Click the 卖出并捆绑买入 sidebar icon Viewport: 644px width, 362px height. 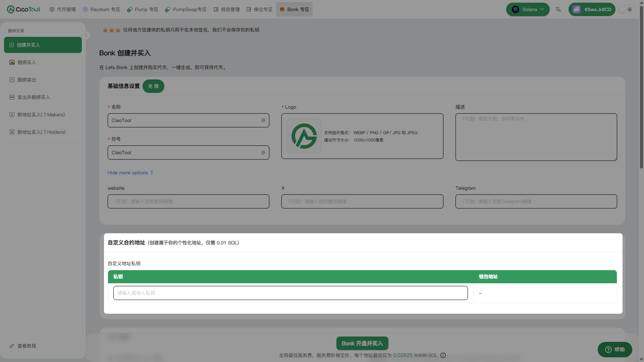12,97
